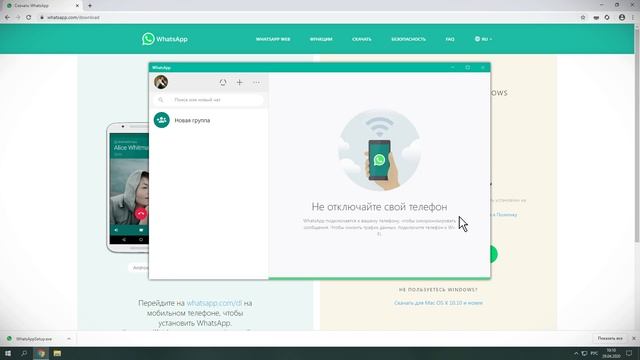Focus the WhatsApp chat search field

coord(209,100)
